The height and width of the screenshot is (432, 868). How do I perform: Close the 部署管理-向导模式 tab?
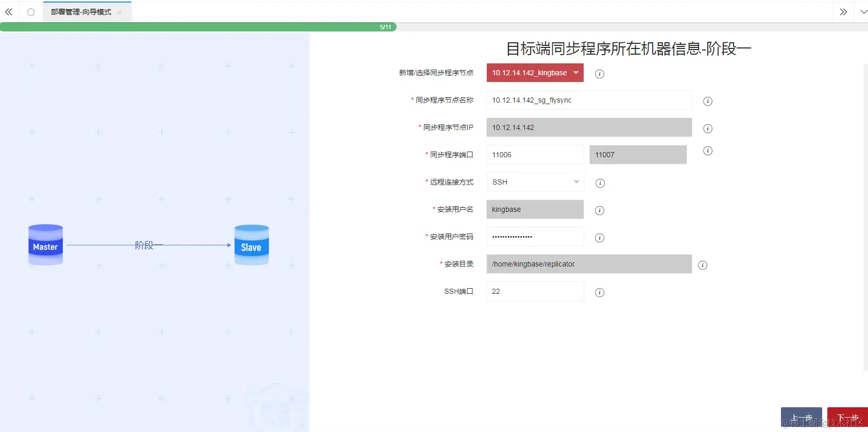(120, 12)
